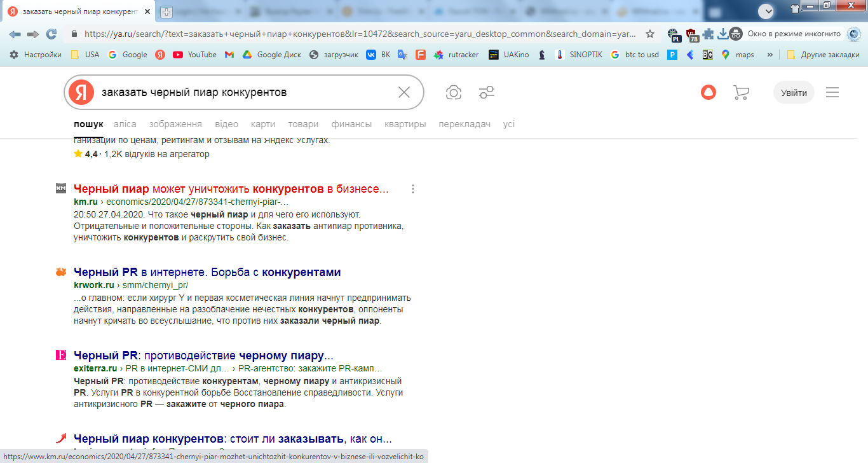
Task: Switch to the active Yandex search browser tab
Action: point(78,12)
